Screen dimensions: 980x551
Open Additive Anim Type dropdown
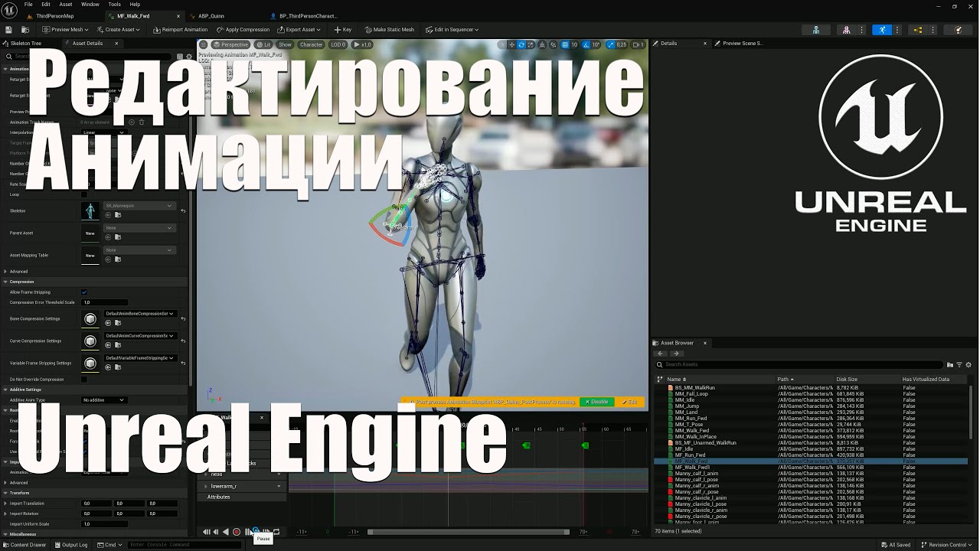click(x=104, y=400)
